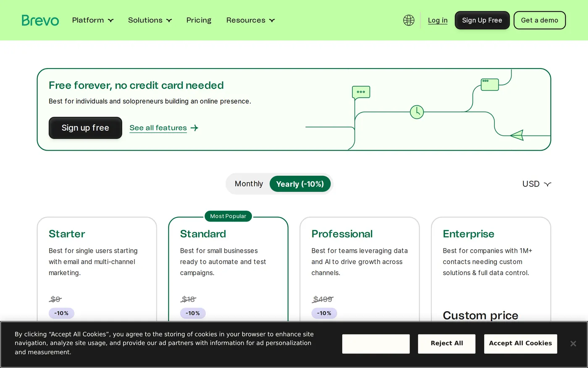
Task: Expand the Solutions menu
Action: click(x=150, y=20)
